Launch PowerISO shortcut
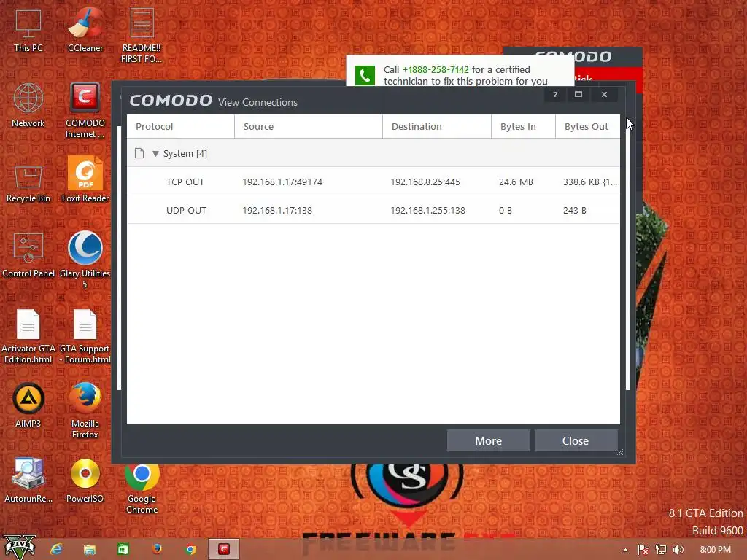 click(x=85, y=480)
